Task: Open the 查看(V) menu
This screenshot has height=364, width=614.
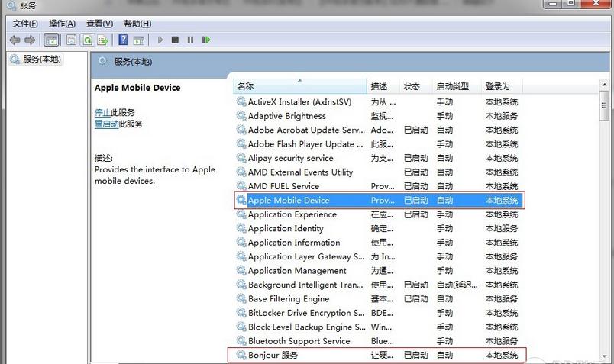Action: point(99,24)
